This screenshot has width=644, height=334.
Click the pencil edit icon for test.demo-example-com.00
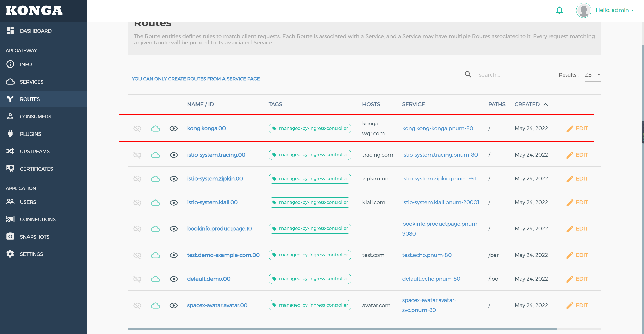[570, 255]
